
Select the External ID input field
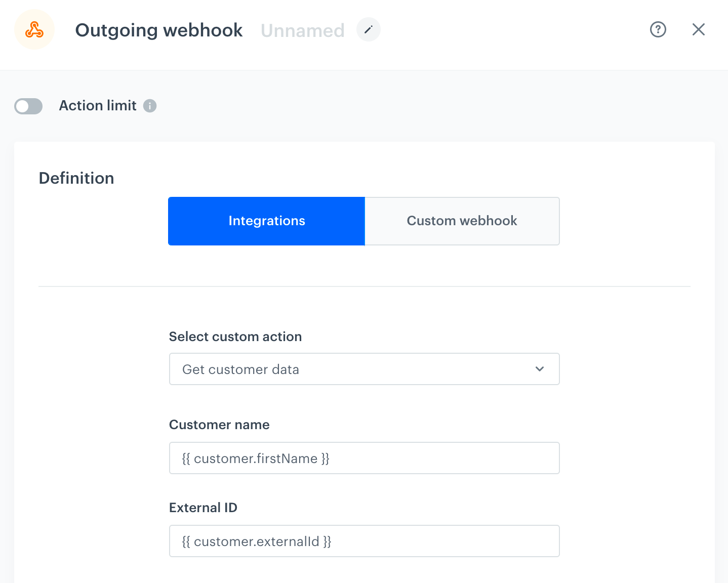click(364, 541)
